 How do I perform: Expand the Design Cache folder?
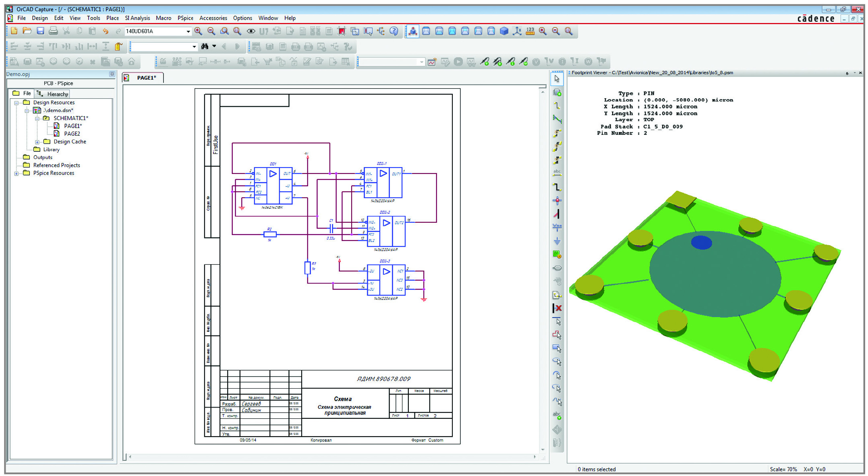pyautogui.click(x=37, y=142)
